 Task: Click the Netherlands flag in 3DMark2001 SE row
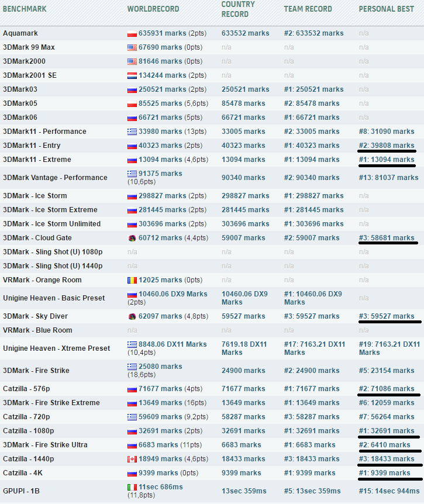pos(132,76)
